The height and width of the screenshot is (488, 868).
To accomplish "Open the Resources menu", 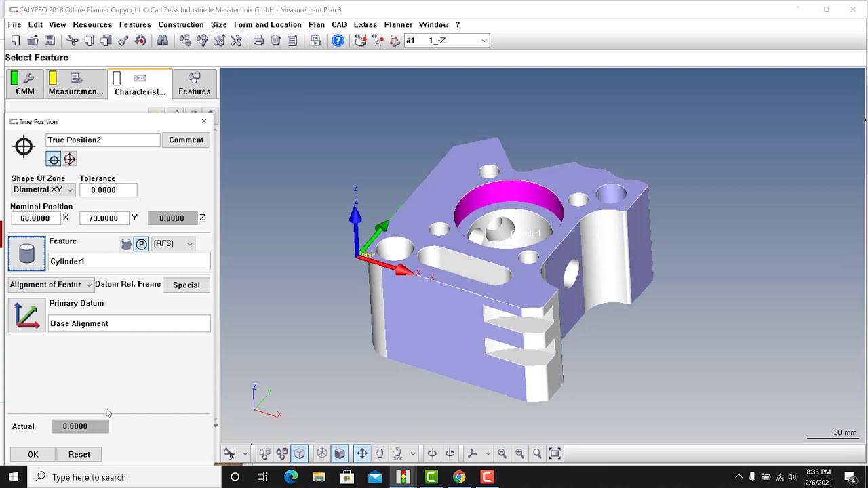I will [92, 25].
